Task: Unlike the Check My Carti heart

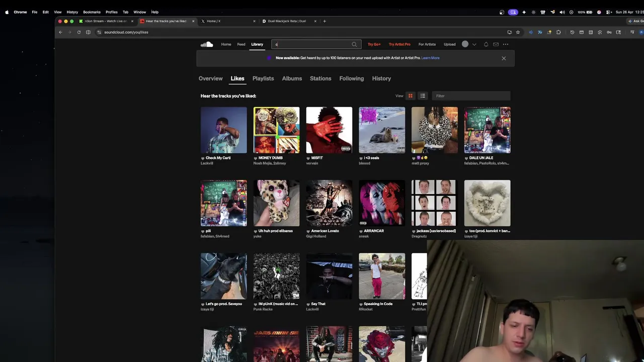Action: coord(203,158)
